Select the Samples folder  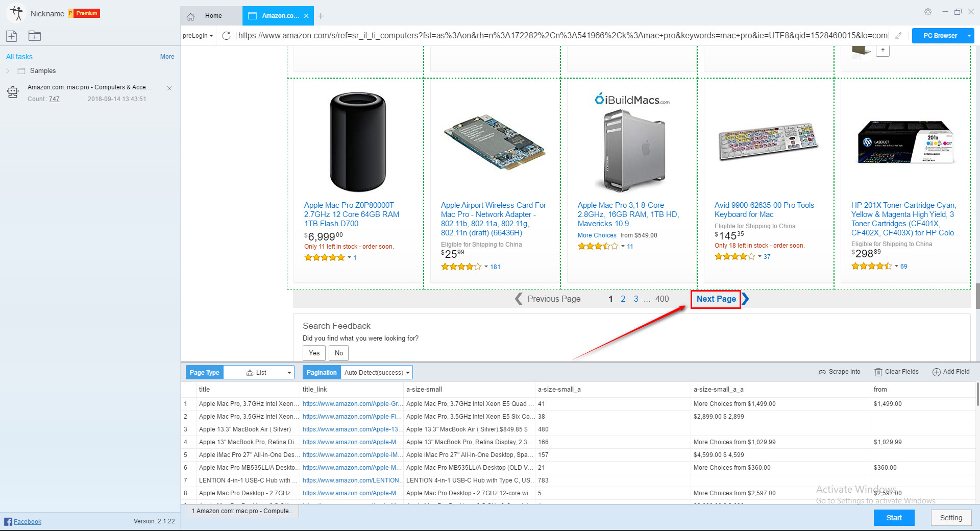point(43,71)
